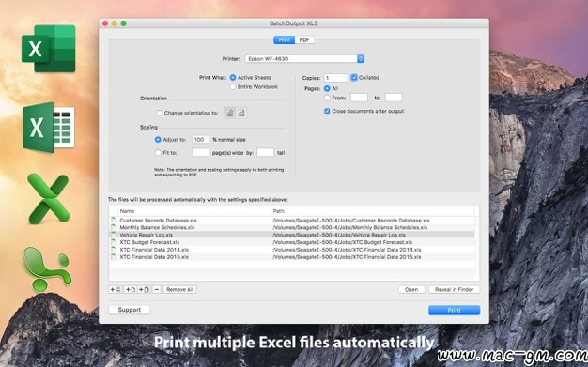Select the From pages radio button
Screen dimensions: 588x367
327,98
